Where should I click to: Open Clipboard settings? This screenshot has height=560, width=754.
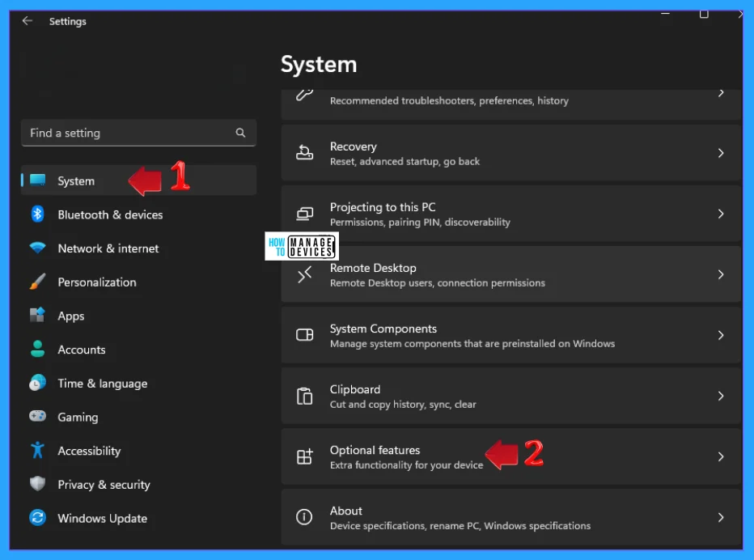[511, 396]
